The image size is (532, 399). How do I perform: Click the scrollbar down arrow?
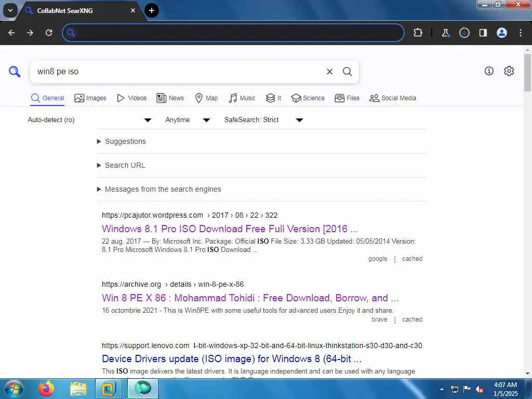(x=527, y=374)
